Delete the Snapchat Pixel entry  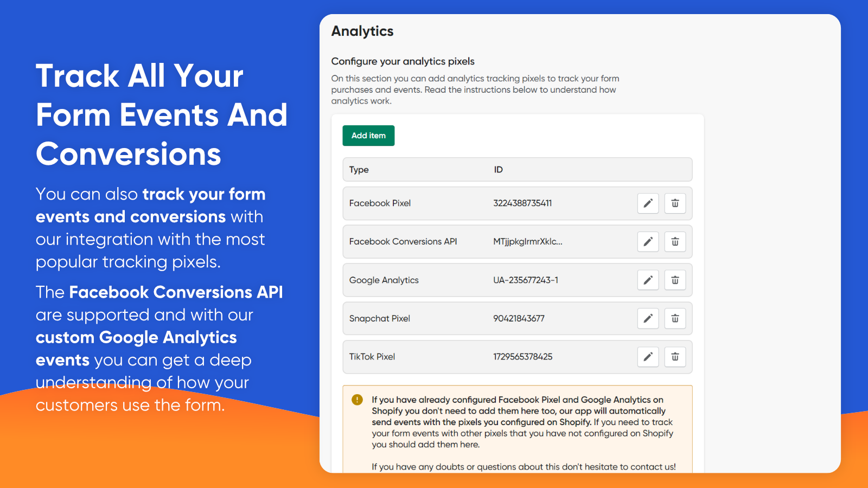[675, 318]
